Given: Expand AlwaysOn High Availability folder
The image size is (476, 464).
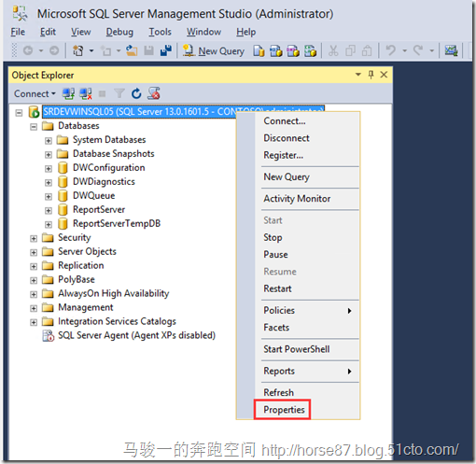Looking at the screenshot, I should [x=34, y=294].
